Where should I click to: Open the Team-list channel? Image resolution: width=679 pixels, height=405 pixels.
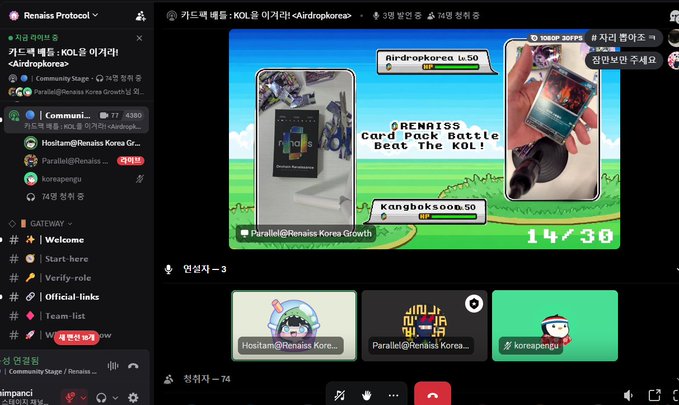65,316
